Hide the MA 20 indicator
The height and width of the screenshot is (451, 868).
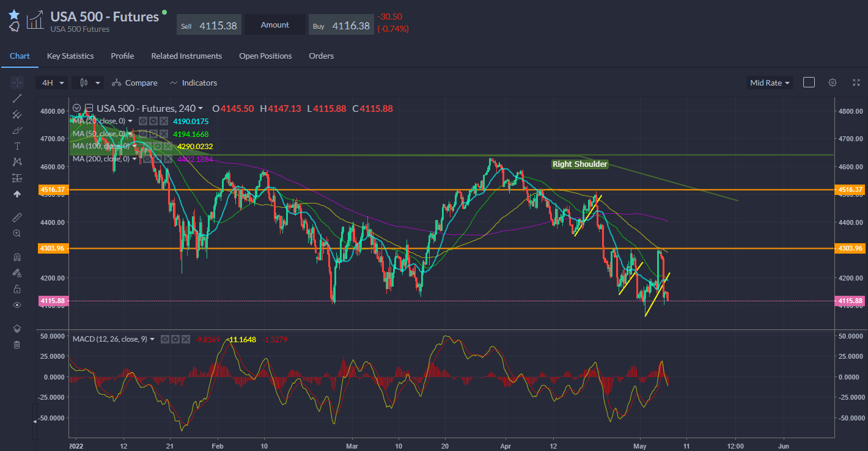[x=143, y=121]
